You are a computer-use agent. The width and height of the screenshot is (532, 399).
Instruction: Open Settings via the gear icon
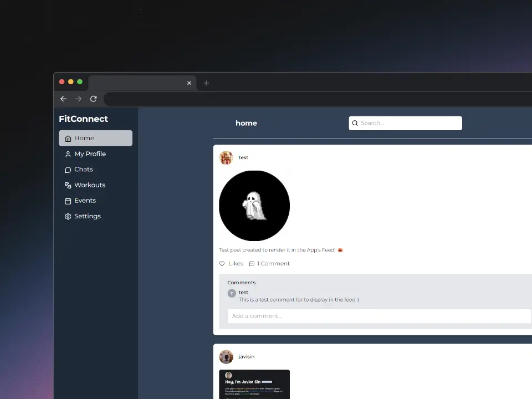click(x=68, y=216)
